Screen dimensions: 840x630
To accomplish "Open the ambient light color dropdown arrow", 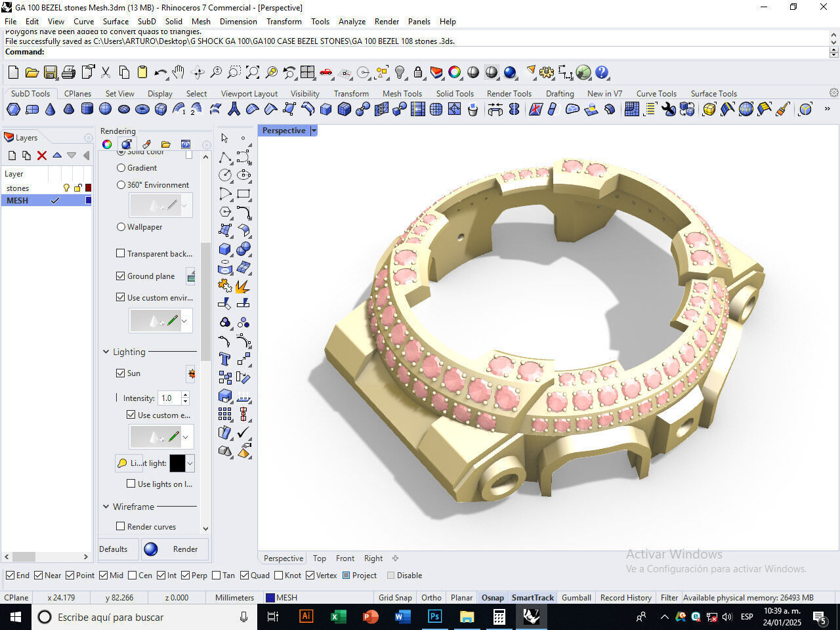I will tap(190, 463).
